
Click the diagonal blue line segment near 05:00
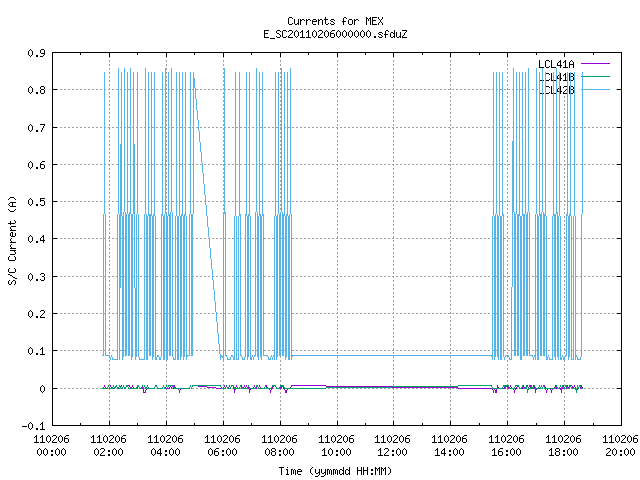click(x=207, y=216)
